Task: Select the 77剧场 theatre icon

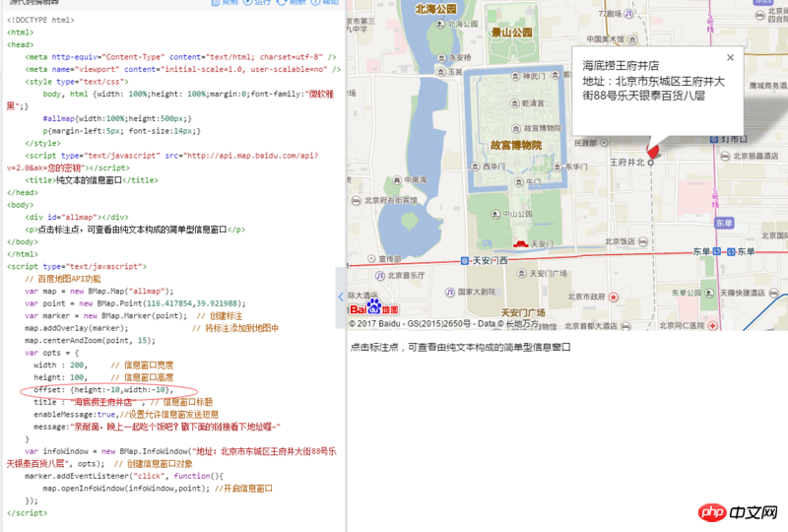Action: 628,14
